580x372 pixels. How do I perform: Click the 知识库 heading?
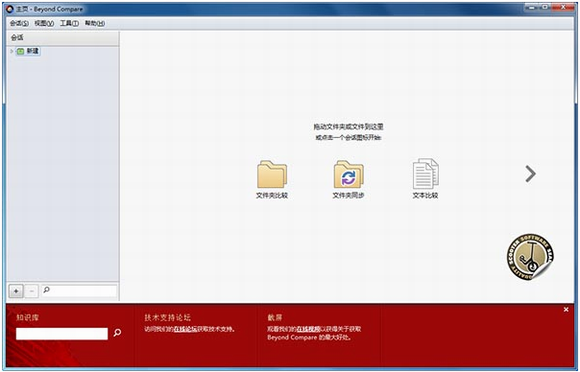tap(27, 318)
